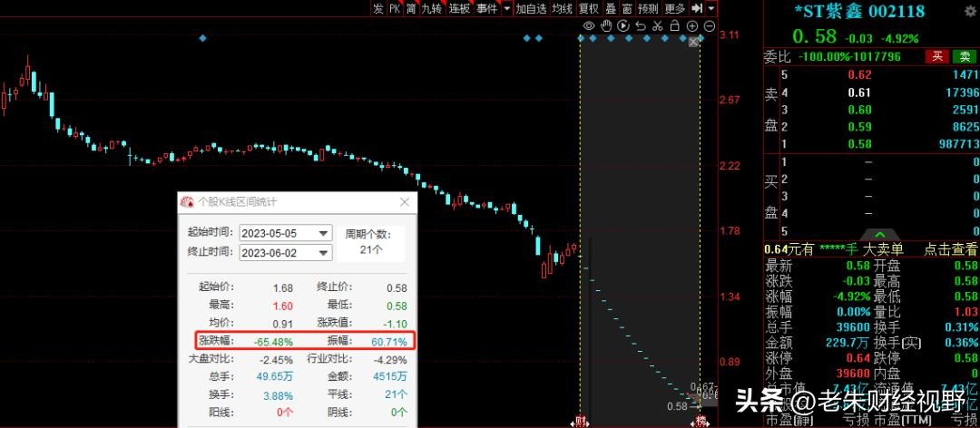This screenshot has width=980, height=428.
Task: Click the 2.67 price axis label
Action: click(x=730, y=100)
